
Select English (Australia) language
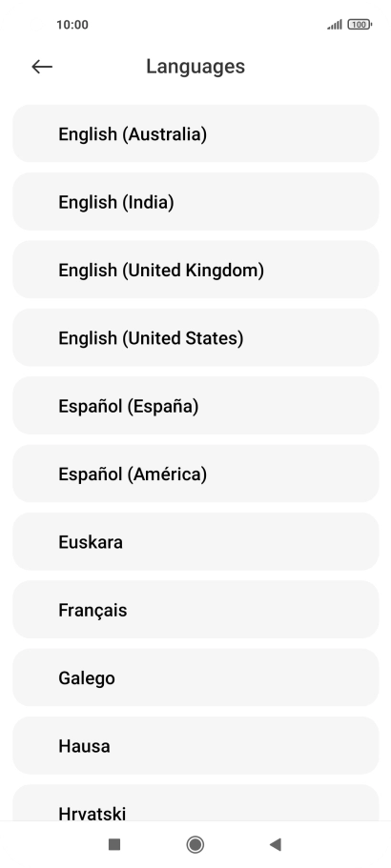[x=195, y=133]
